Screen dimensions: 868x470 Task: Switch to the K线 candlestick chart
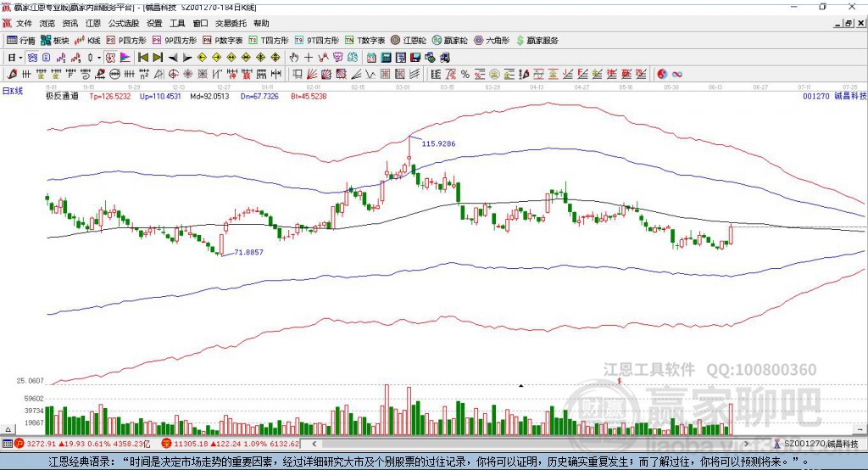pyautogui.click(x=87, y=41)
